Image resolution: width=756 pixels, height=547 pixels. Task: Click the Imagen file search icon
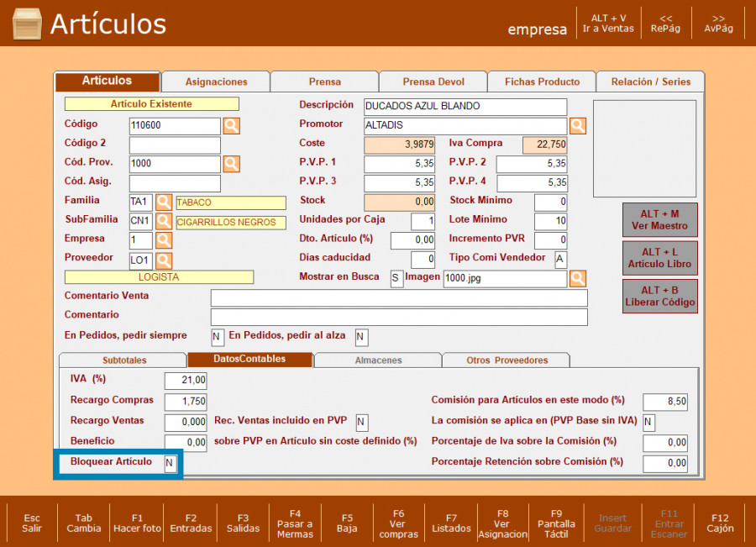click(x=578, y=279)
